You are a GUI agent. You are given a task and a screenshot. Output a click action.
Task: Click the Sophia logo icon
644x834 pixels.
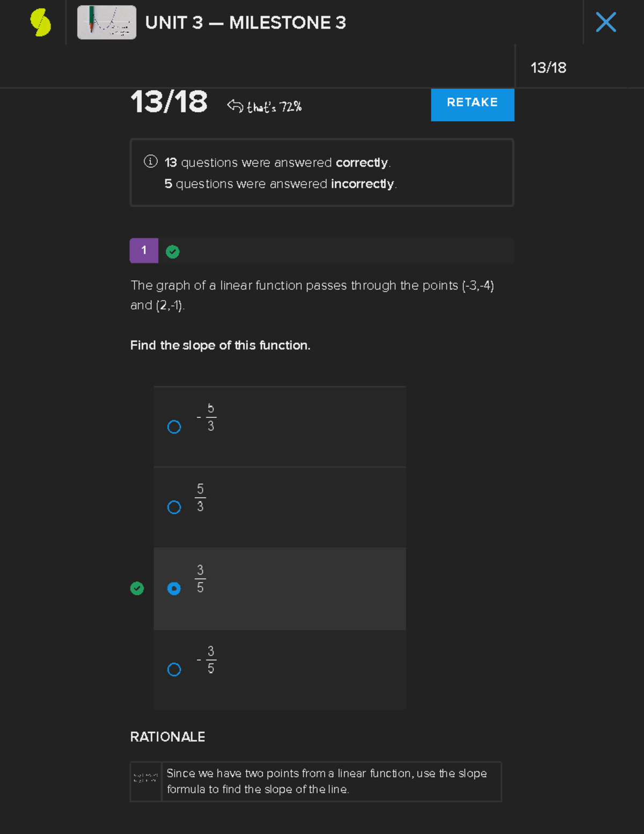click(x=41, y=23)
